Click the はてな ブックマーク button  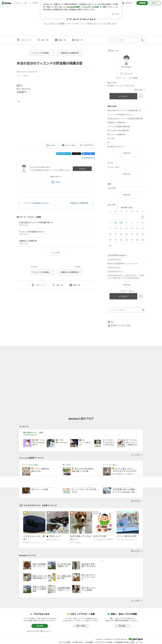(64, 154)
